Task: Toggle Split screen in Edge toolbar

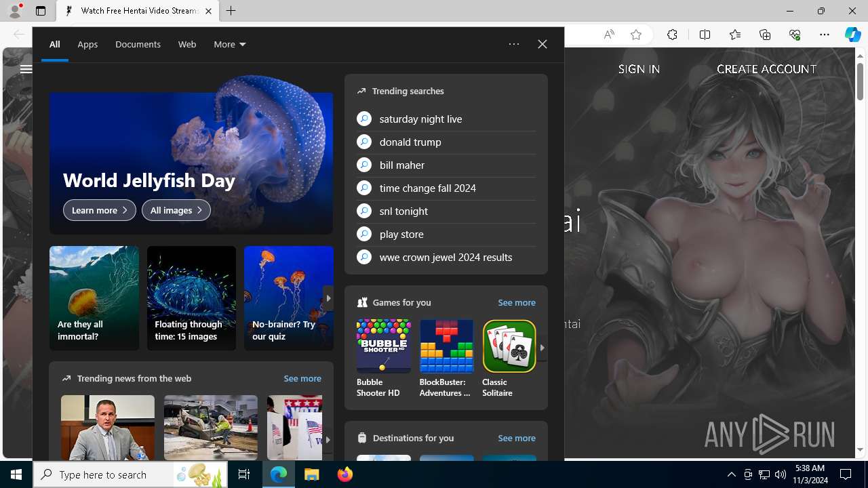Action: pyautogui.click(x=705, y=35)
